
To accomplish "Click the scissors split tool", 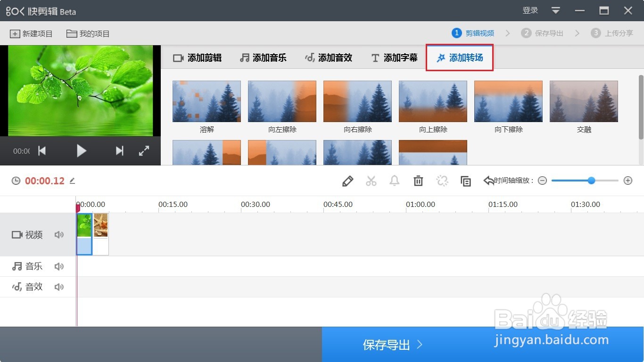I will 371,181.
